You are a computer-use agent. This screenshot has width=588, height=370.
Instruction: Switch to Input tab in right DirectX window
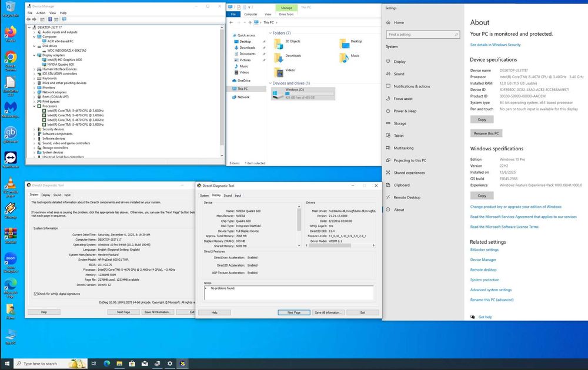(238, 196)
